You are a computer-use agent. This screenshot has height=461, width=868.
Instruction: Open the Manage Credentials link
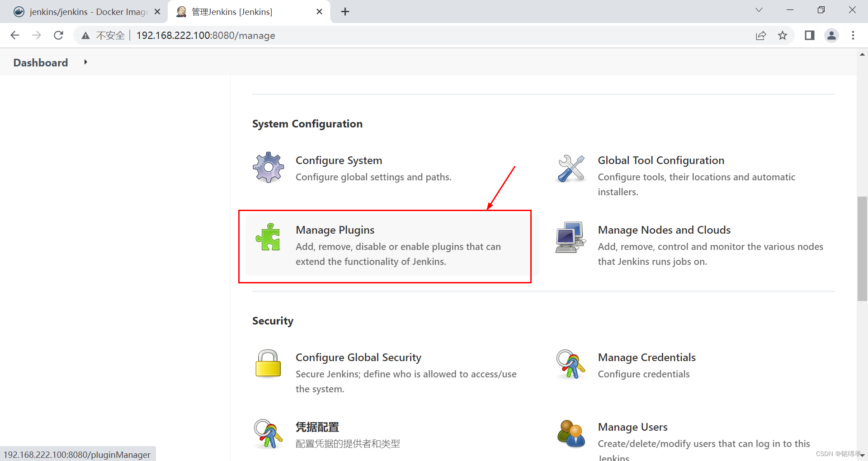tap(646, 358)
